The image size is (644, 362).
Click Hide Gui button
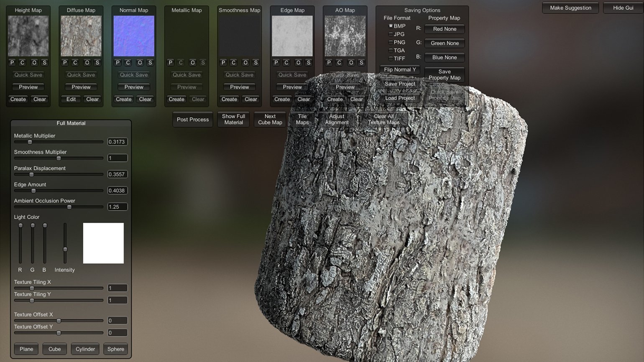[623, 8]
